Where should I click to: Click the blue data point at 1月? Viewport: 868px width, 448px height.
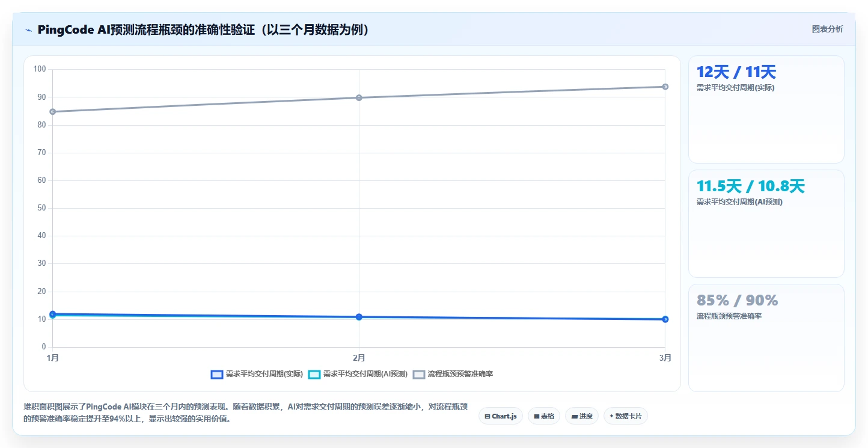[x=53, y=314]
